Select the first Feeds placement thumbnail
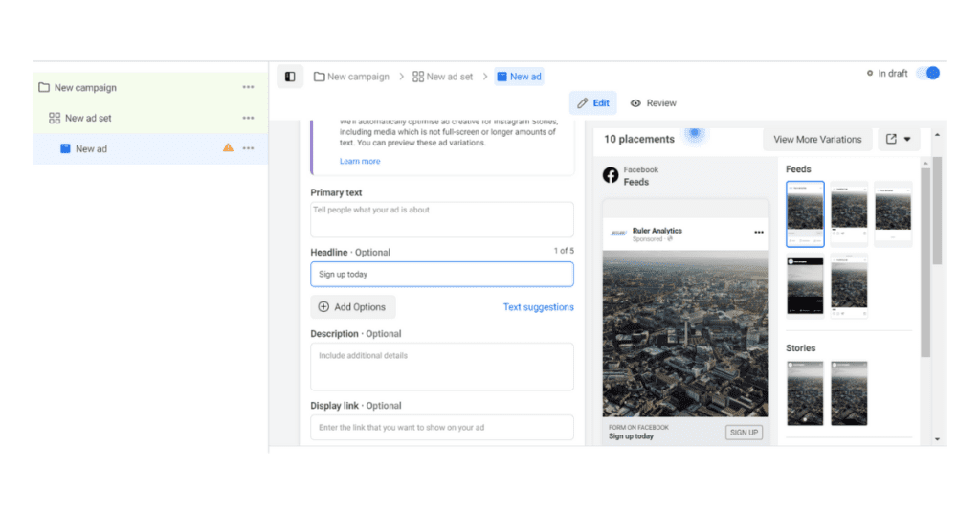The image size is (980, 513). (805, 214)
